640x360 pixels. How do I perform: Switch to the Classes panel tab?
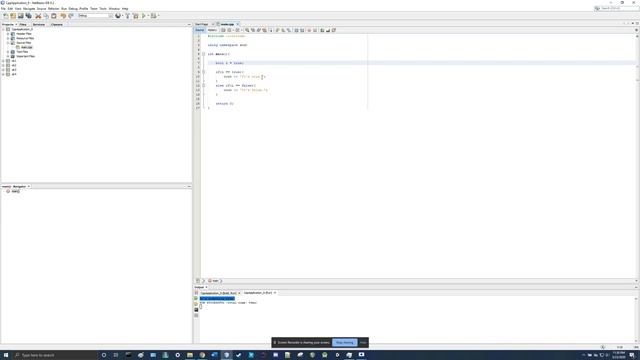coord(57,24)
